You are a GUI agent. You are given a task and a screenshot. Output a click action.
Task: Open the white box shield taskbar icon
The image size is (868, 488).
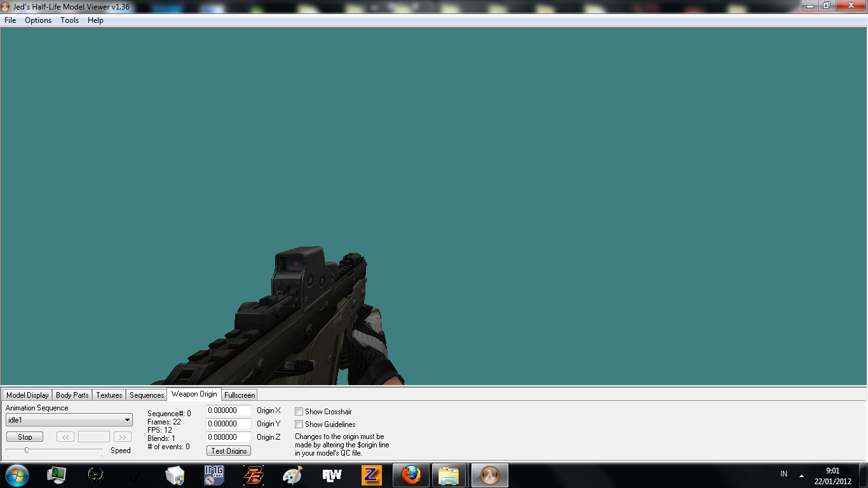click(174, 475)
